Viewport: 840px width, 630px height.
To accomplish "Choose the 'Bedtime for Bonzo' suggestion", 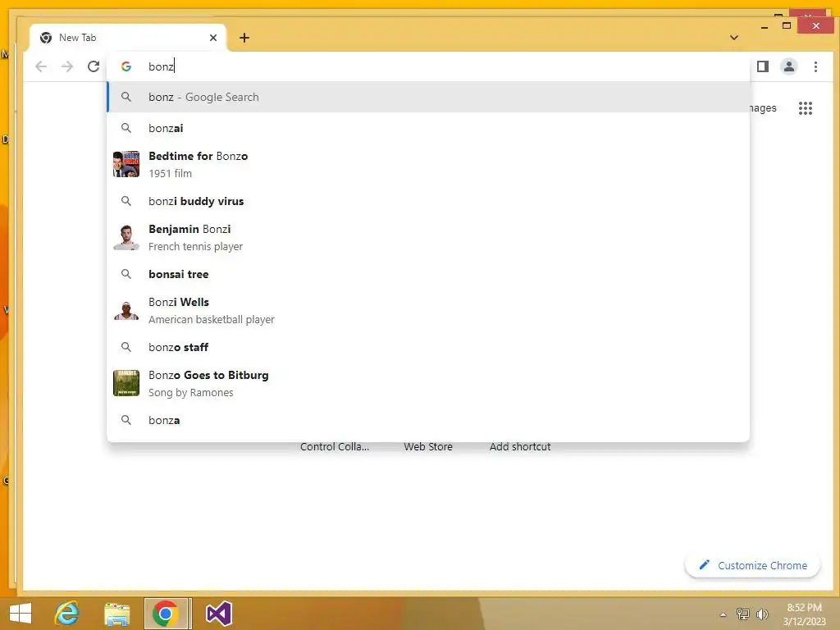I will pyautogui.click(x=428, y=164).
